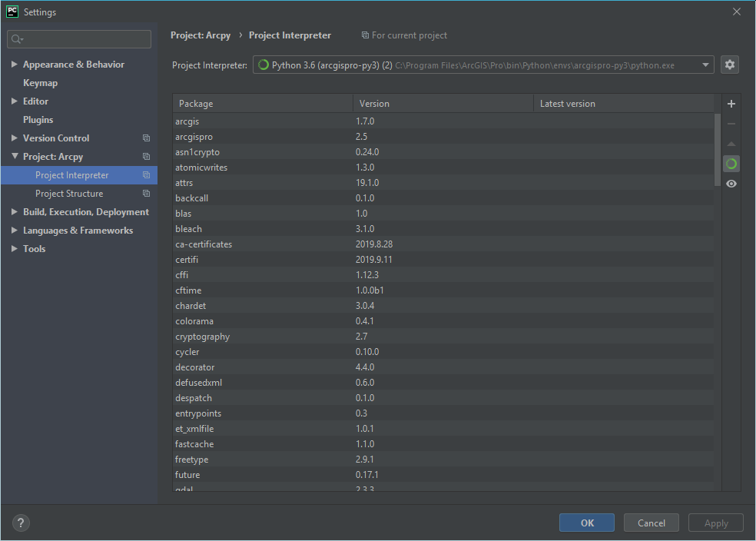
Task: Expand Languages & Frameworks section
Action: pos(14,230)
